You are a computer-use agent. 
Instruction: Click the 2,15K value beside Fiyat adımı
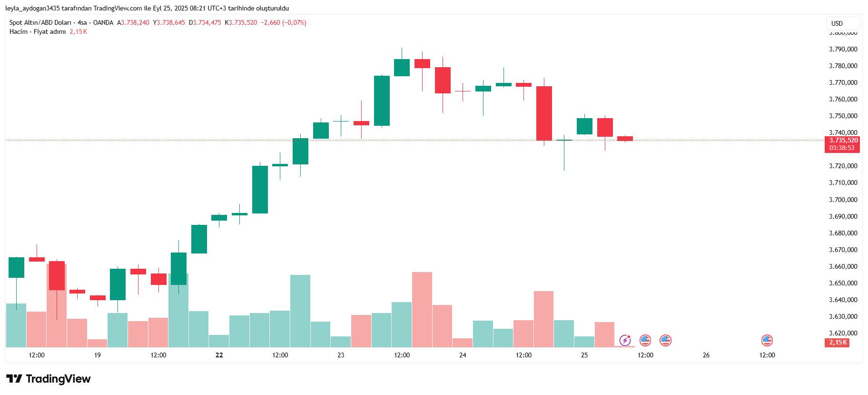pos(79,31)
